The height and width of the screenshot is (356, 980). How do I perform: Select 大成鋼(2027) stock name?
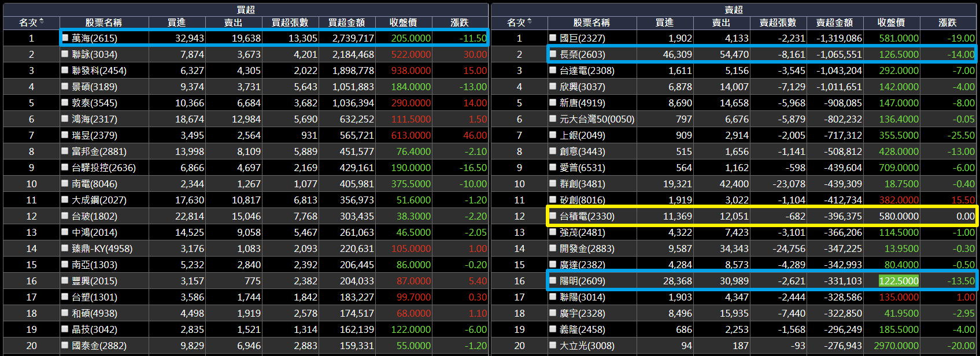click(x=99, y=200)
